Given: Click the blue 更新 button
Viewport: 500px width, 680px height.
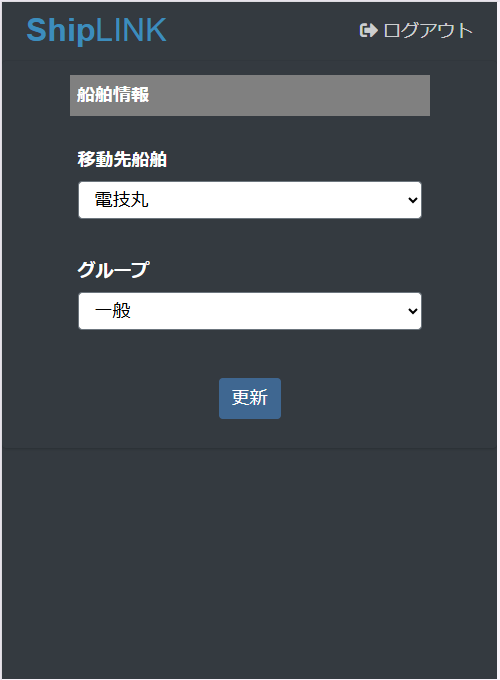Looking at the screenshot, I should [250, 399].
